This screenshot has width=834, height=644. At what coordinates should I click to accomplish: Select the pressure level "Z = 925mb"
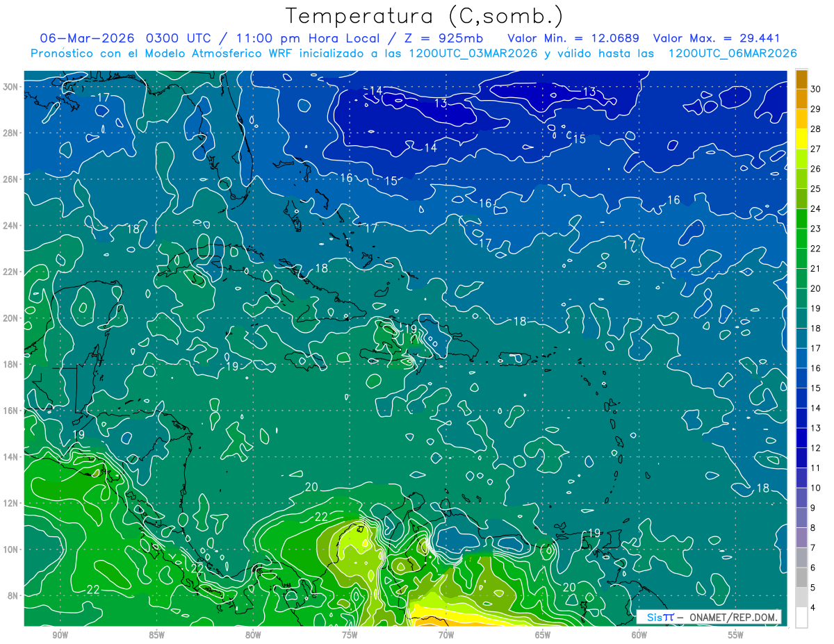pos(441,38)
